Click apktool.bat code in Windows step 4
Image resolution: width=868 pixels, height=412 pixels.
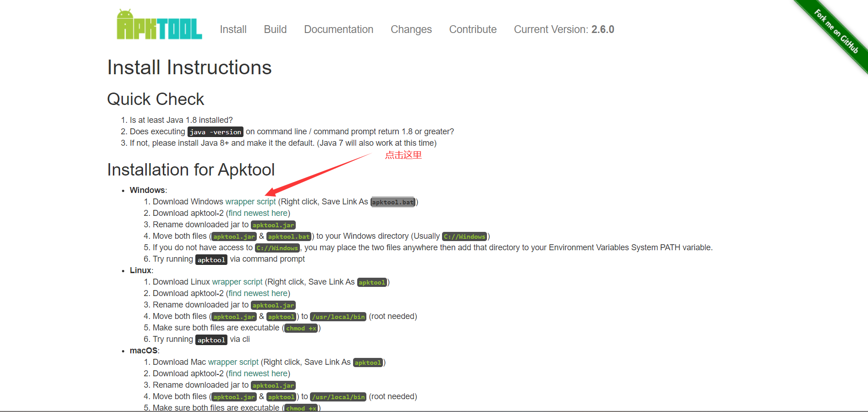pos(289,236)
